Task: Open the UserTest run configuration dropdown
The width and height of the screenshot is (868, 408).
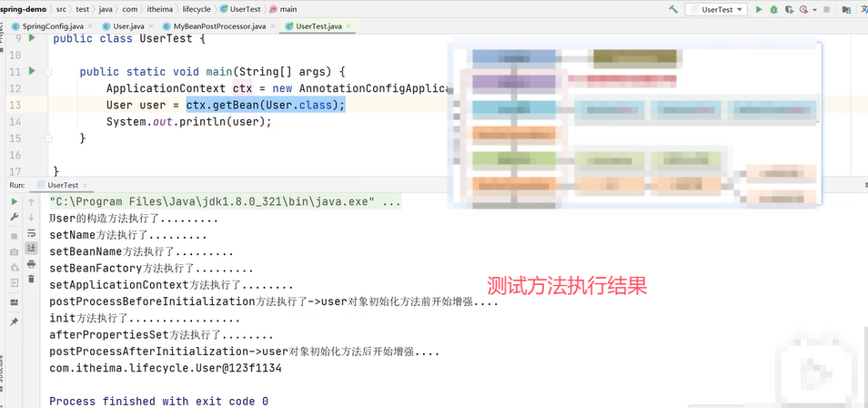Action: click(x=716, y=9)
